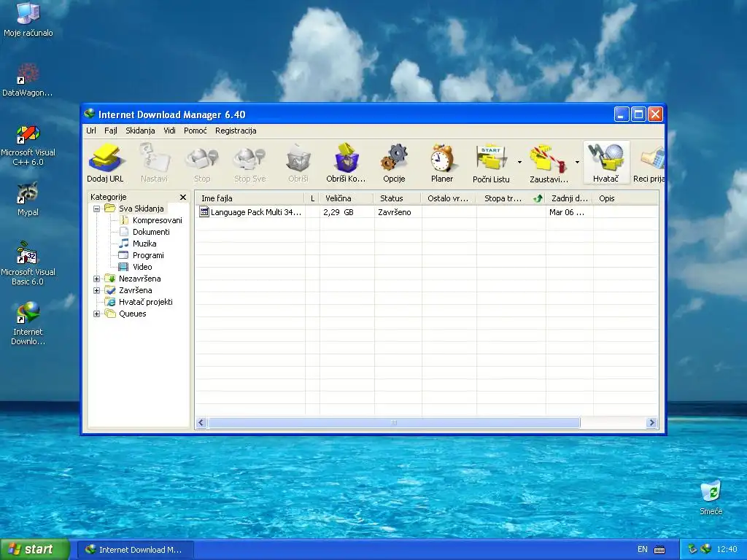Click the Reci prija... toolbar icon
This screenshot has height=560, width=747.
pyautogui.click(x=649, y=163)
